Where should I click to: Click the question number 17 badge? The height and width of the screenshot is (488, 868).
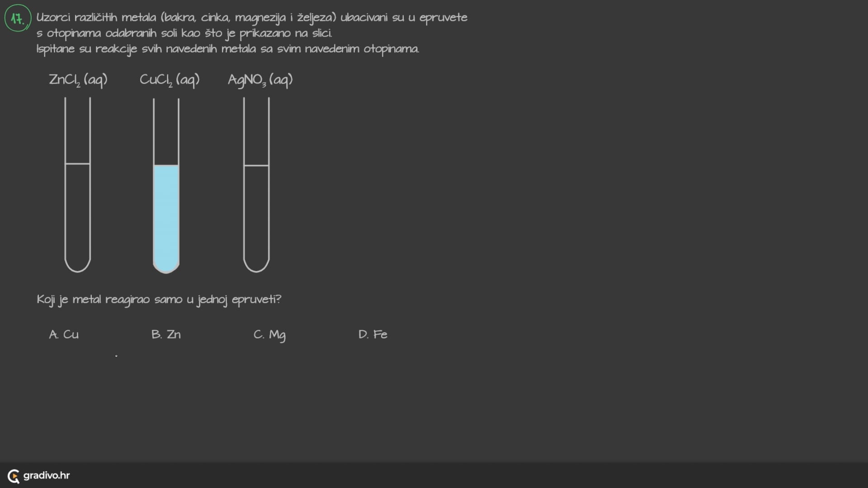tap(18, 18)
